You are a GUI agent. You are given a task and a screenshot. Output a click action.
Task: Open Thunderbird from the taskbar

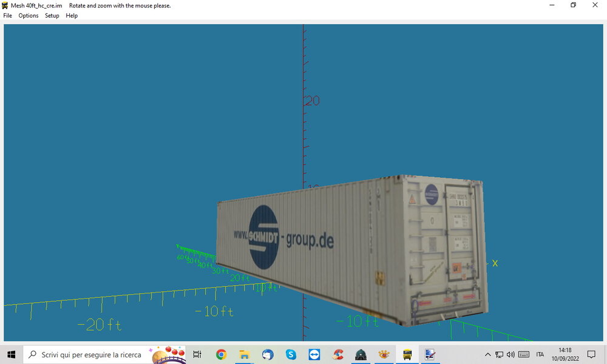pos(268,354)
